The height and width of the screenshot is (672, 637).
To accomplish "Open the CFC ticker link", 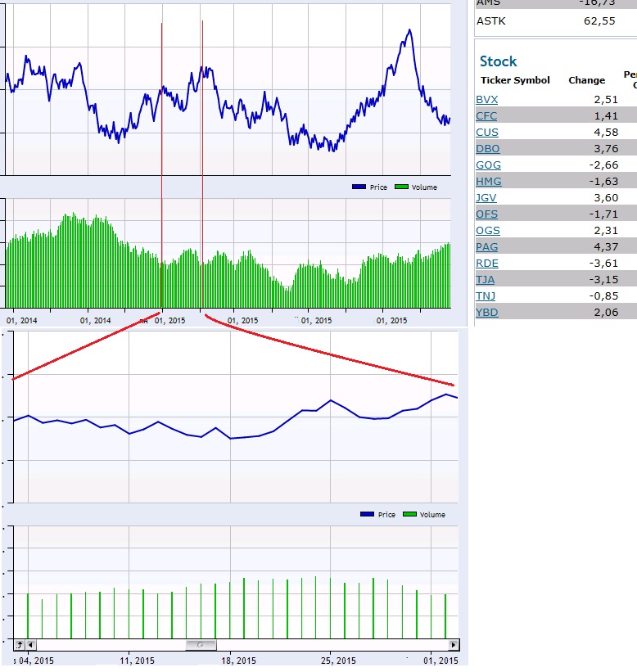I will point(486,116).
